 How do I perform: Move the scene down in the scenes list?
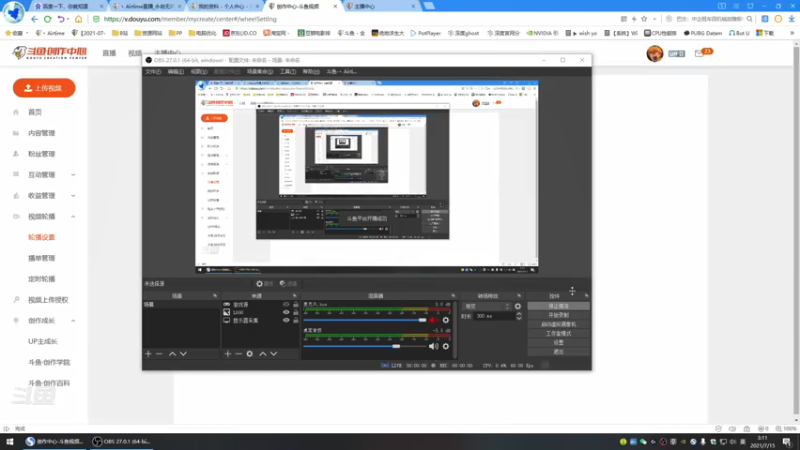click(x=183, y=354)
